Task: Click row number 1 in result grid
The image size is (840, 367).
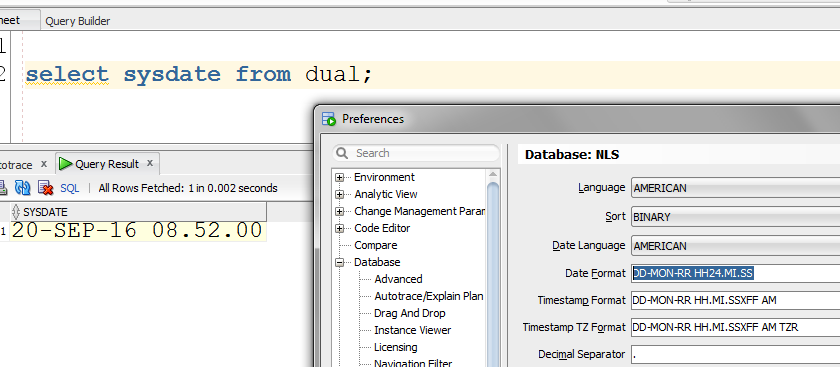Action: [3, 231]
